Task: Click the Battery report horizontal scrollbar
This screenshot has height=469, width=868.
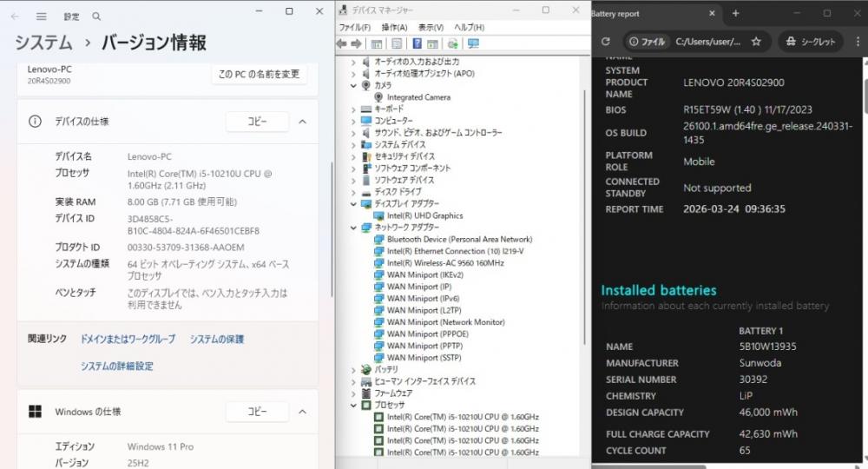Action: tap(648, 466)
